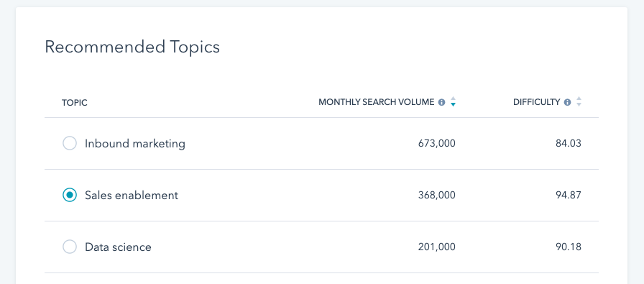Viewport: 644px width, 284px height.
Task: Click the Inbound marketing topic label
Action: coord(135,144)
